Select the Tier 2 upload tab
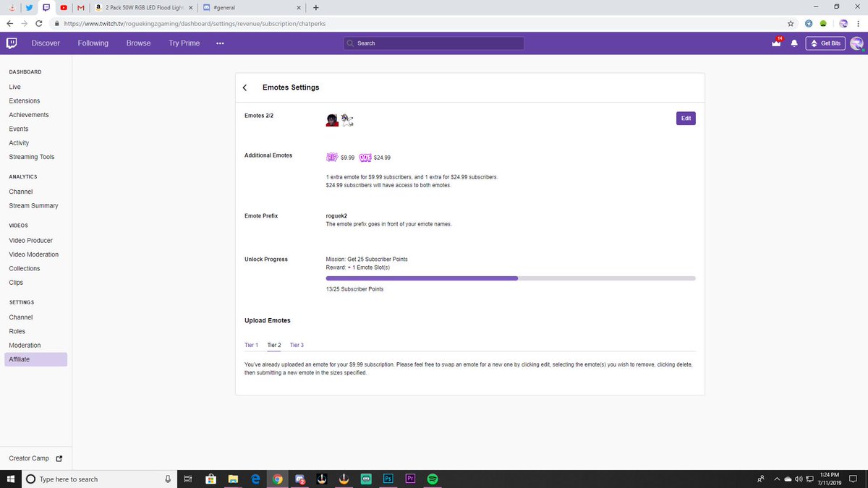Image resolution: width=868 pixels, height=488 pixels. pyautogui.click(x=274, y=345)
